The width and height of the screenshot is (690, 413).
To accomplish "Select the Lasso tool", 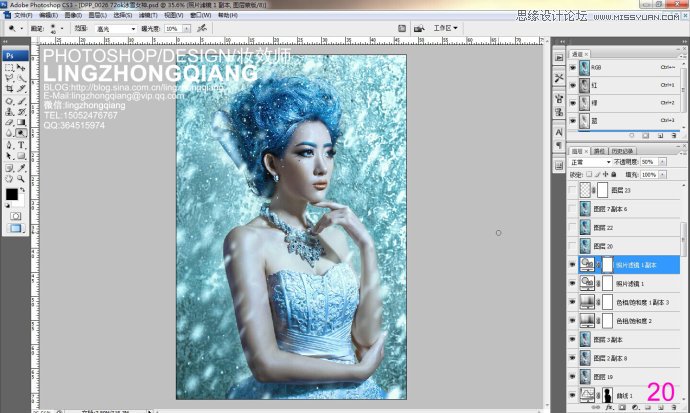I will point(9,78).
